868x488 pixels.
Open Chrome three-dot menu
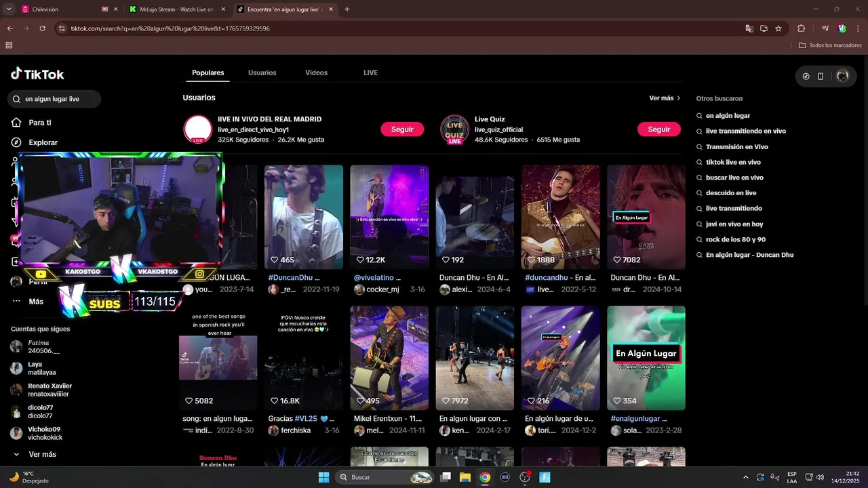tap(859, 28)
